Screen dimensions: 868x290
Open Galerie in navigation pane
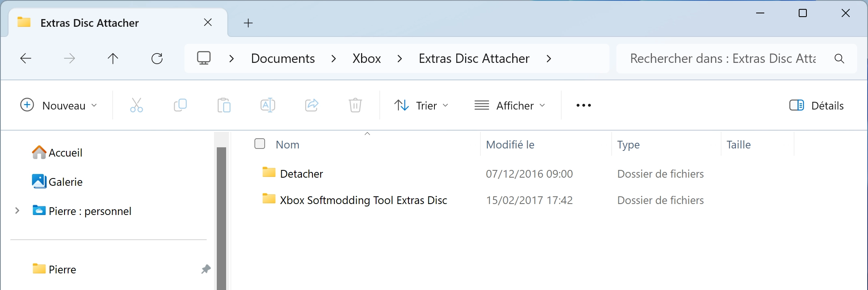(x=66, y=182)
